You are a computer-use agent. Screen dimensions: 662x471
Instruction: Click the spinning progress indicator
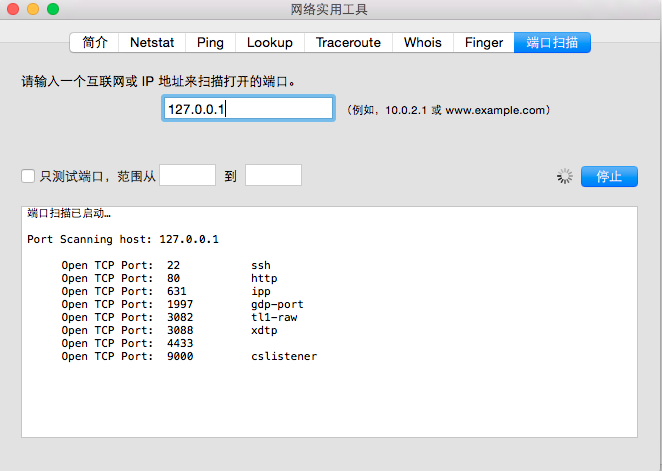click(x=565, y=176)
